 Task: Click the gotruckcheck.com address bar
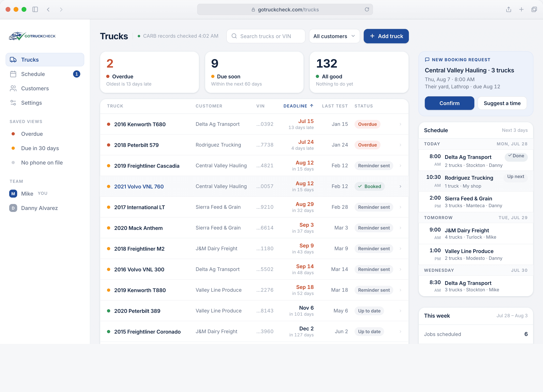click(x=285, y=10)
